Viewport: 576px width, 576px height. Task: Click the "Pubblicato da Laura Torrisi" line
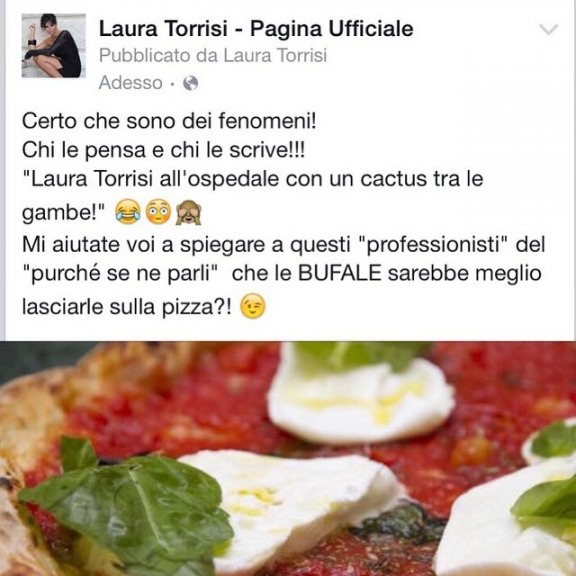[x=213, y=56]
